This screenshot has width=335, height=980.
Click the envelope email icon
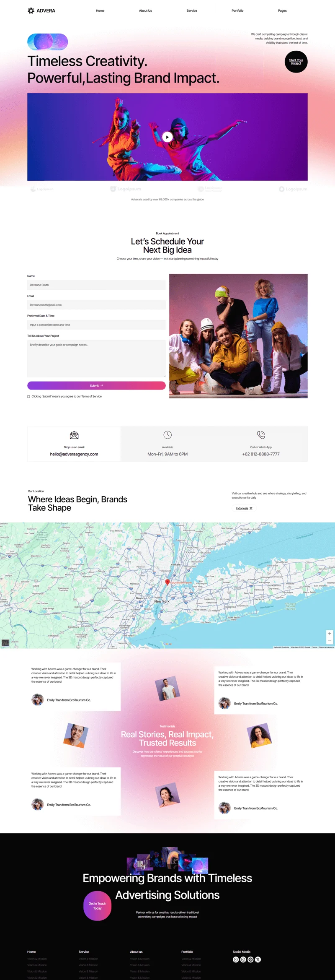[74, 435]
